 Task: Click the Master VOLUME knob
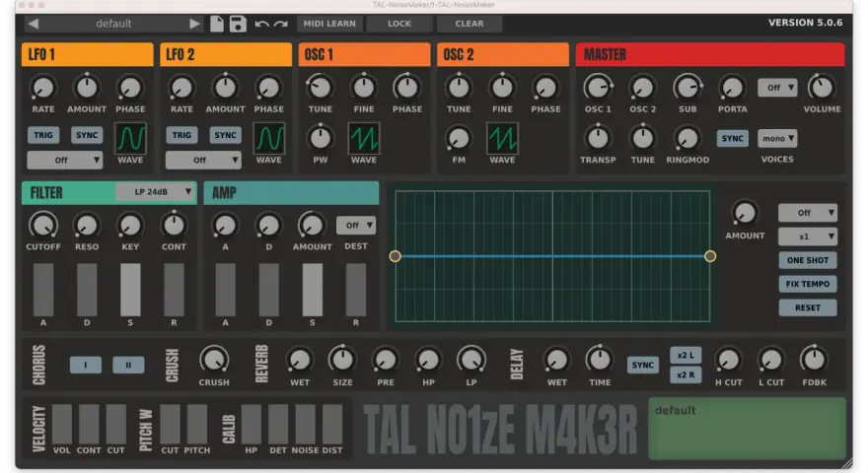(x=822, y=88)
